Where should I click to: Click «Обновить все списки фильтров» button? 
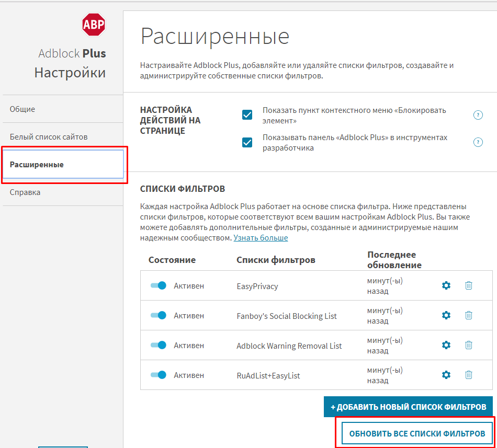coord(417,433)
